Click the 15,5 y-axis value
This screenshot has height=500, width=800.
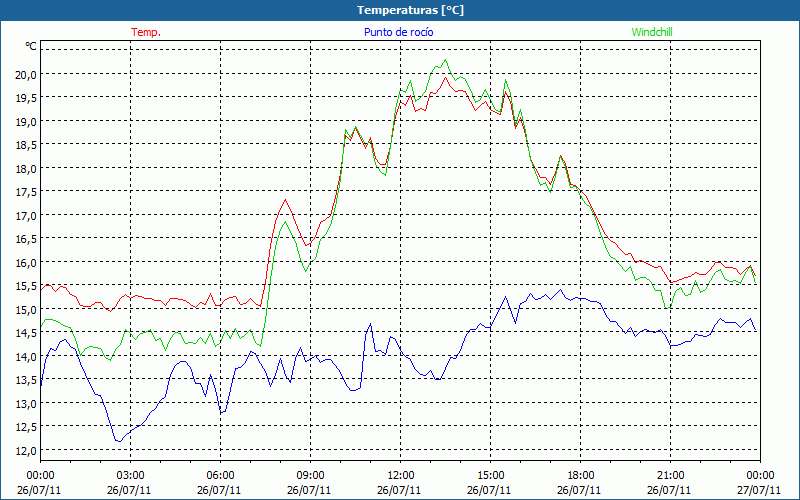(26, 286)
